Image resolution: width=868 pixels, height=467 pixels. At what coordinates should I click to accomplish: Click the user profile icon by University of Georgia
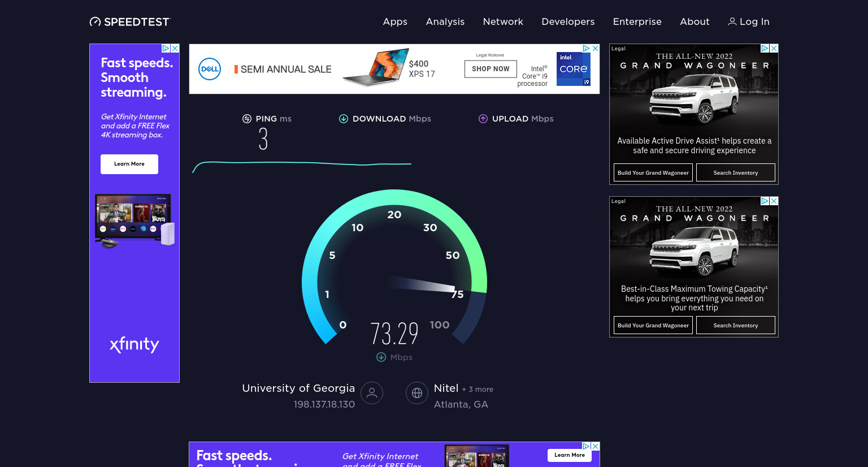[372, 393]
